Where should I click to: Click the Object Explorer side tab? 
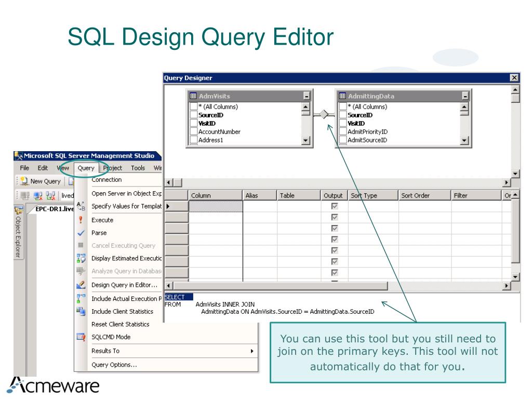click(x=18, y=232)
